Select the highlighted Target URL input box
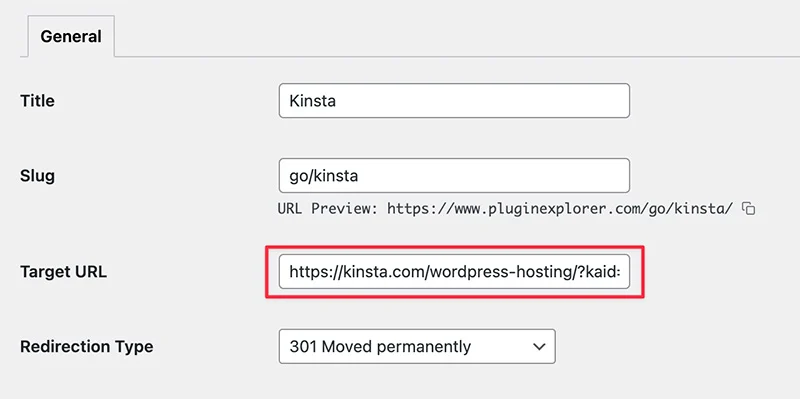The height and width of the screenshot is (399, 800). click(454, 271)
